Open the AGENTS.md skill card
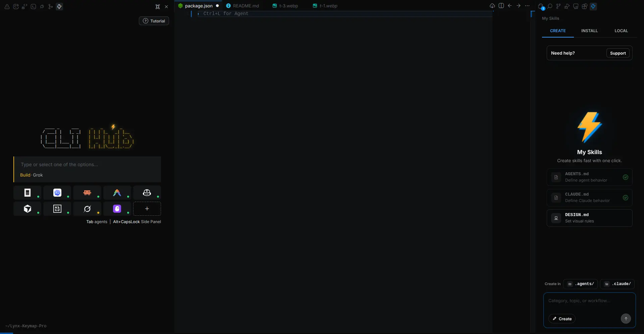The height and width of the screenshot is (334, 644). [x=589, y=177]
